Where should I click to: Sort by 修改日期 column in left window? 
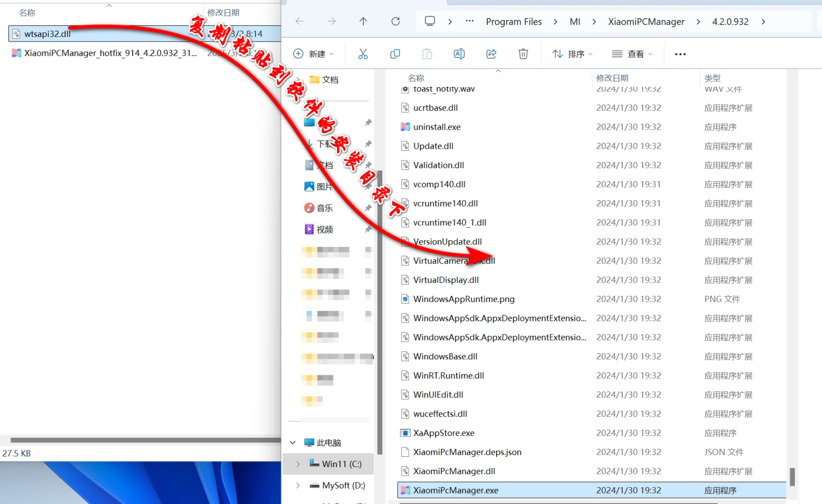point(224,13)
